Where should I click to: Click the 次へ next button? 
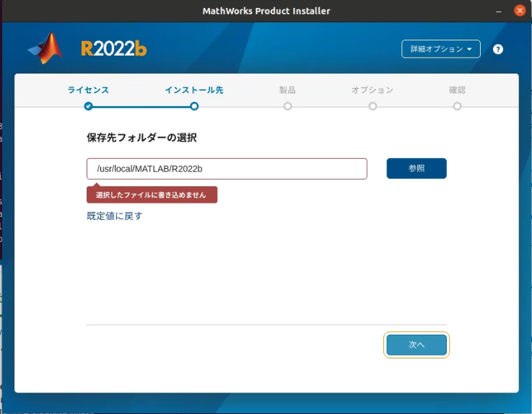(417, 345)
